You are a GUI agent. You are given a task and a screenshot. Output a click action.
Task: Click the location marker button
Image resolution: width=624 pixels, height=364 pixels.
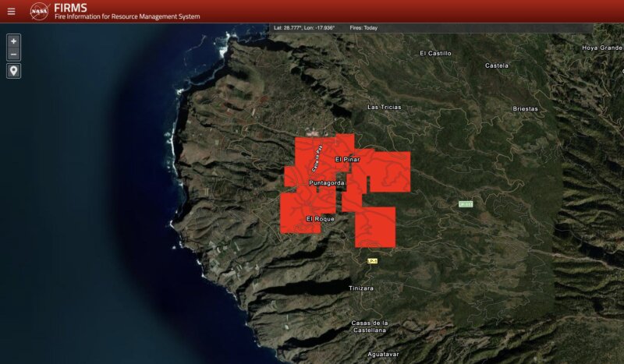13,71
